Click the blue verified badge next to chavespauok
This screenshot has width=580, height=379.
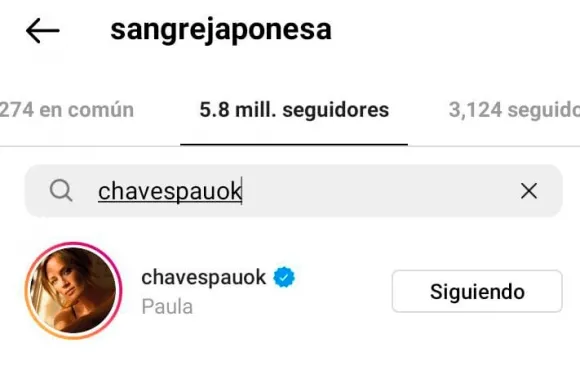[284, 277]
